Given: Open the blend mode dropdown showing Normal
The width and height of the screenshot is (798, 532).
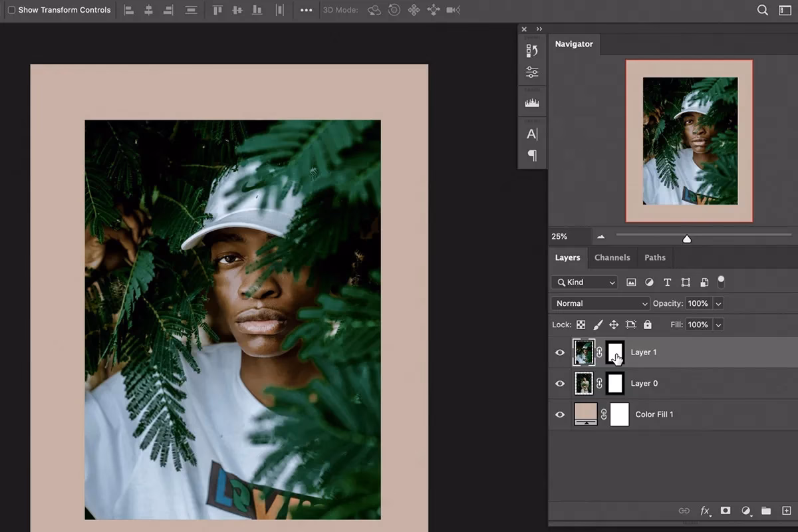Looking at the screenshot, I should (x=599, y=303).
